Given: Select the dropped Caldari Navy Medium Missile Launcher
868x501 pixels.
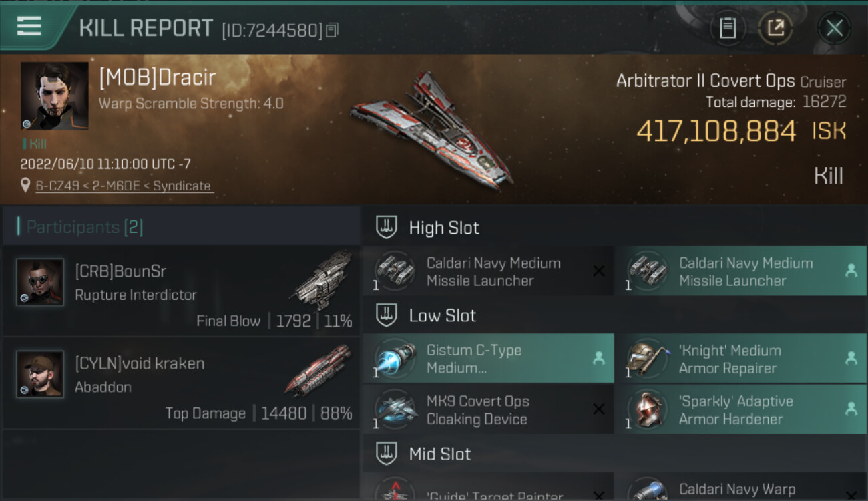Looking at the screenshot, I should (x=740, y=271).
